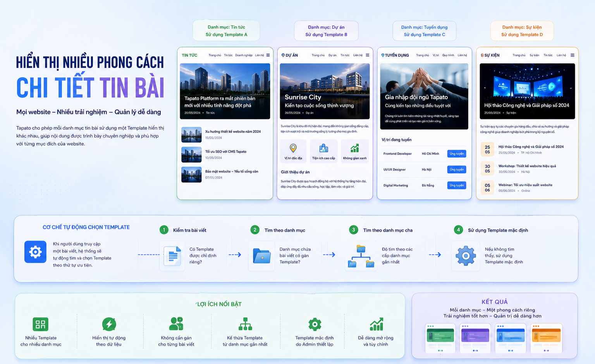
Task: Click the LỢI ÍCH NỔI BẬT heading
Action: [x=219, y=304]
